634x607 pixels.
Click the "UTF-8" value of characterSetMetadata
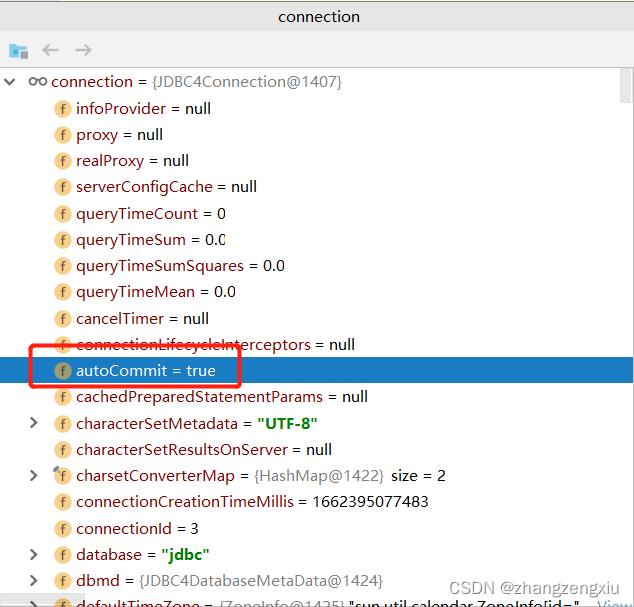287,424
